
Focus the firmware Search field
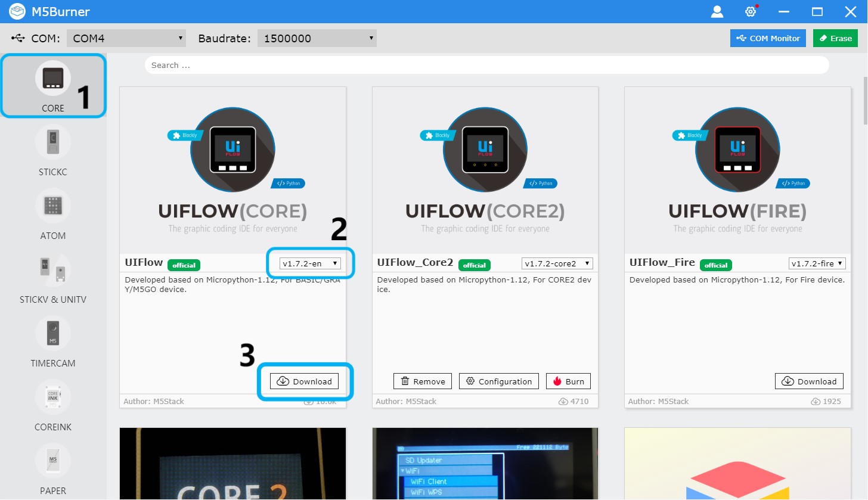coord(487,65)
